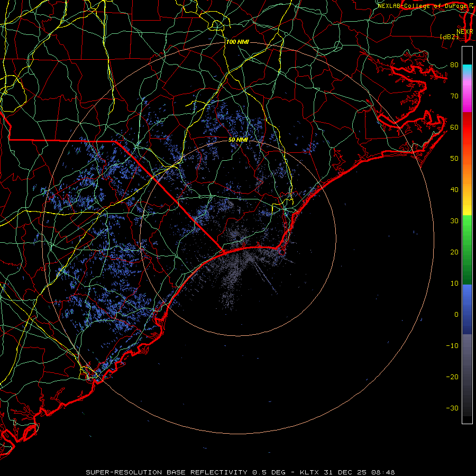Click the -30 dBZ scale label
The height and width of the screenshot is (476, 476).
452,408
